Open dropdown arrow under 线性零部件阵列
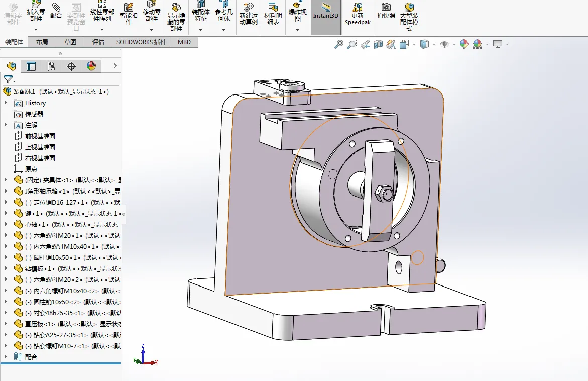The width and height of the screenshot is (588, 381). point(102,30)
